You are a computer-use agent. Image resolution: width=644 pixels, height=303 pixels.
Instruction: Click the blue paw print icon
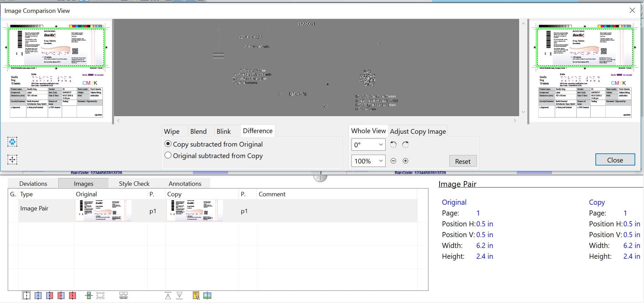12,142
